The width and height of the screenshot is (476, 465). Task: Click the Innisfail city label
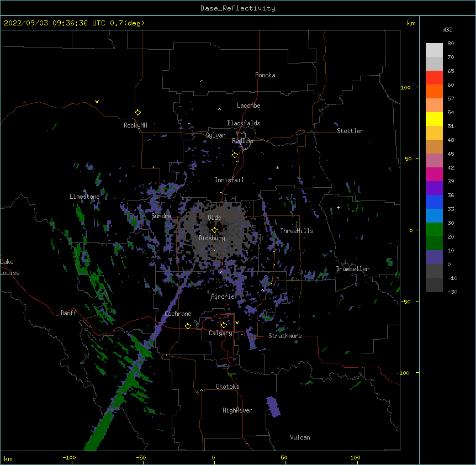coord(229,180)
